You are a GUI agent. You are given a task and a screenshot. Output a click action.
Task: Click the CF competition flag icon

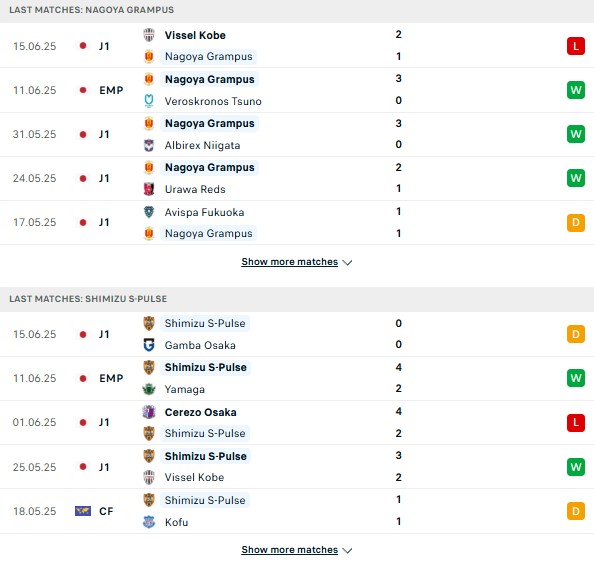[83, 511]
